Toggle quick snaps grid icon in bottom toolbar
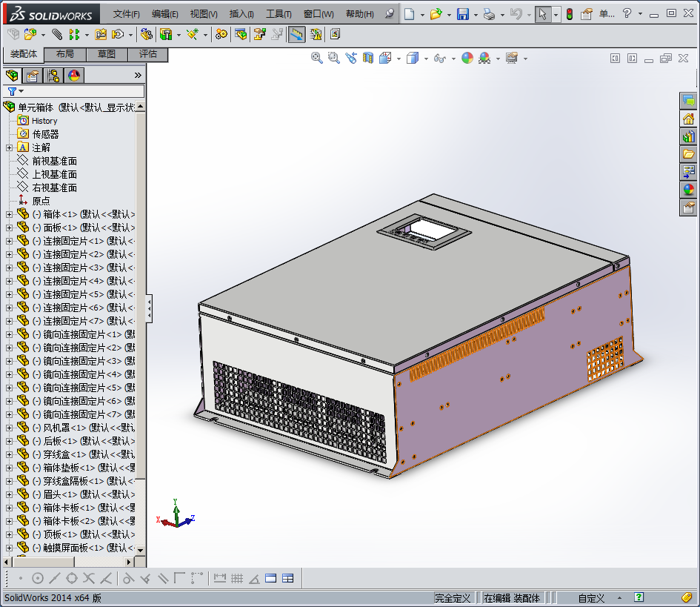Screen dimensions: 700x607 coord(237,579)
